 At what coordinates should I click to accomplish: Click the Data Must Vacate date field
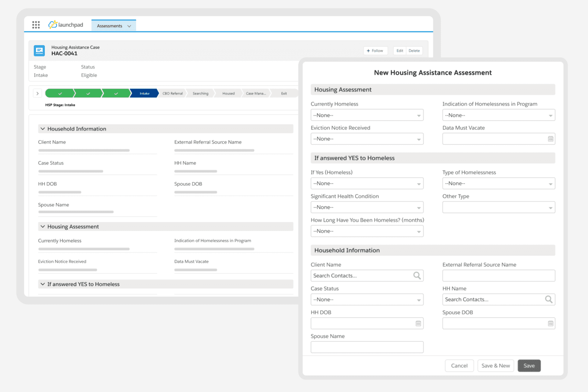(x=499, y=139)
